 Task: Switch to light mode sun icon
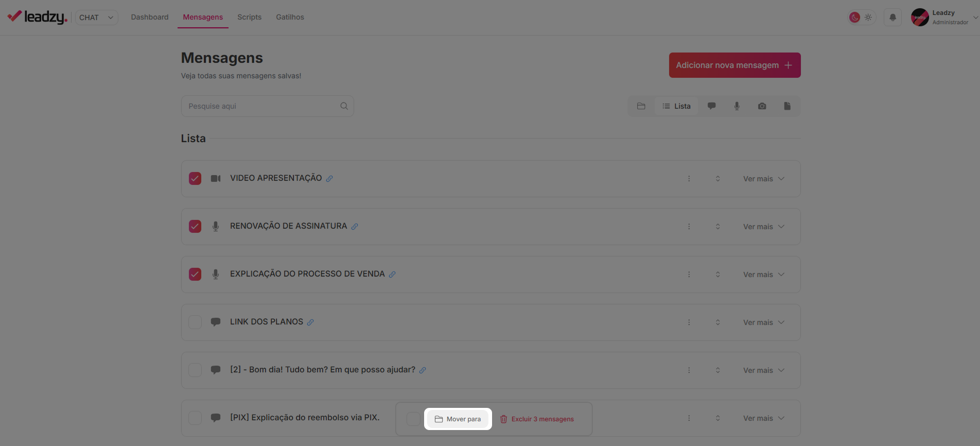tap(868, 18)
